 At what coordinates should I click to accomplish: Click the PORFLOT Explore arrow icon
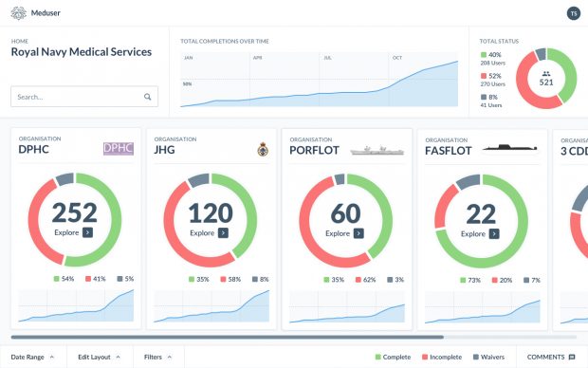pos(358,233)
